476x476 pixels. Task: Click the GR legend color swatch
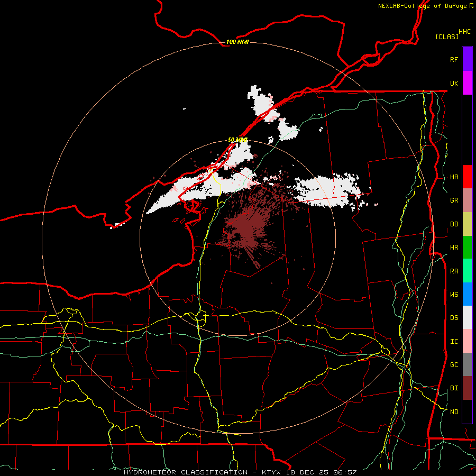467,200
